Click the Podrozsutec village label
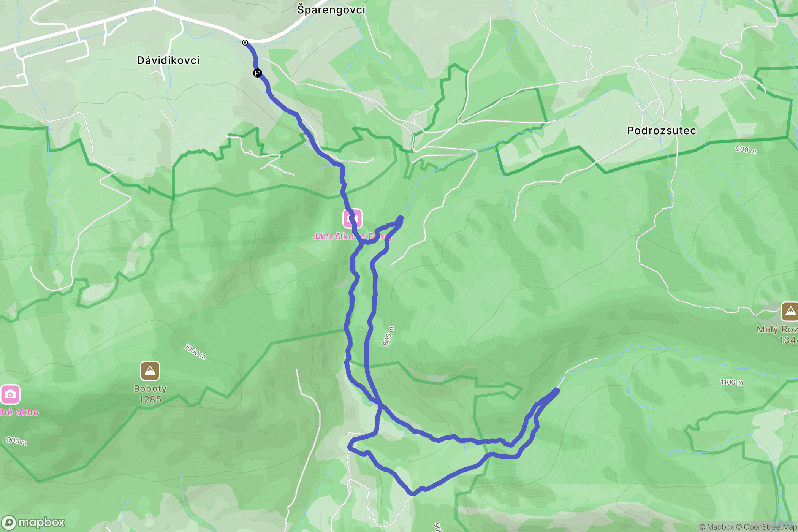 662,131
